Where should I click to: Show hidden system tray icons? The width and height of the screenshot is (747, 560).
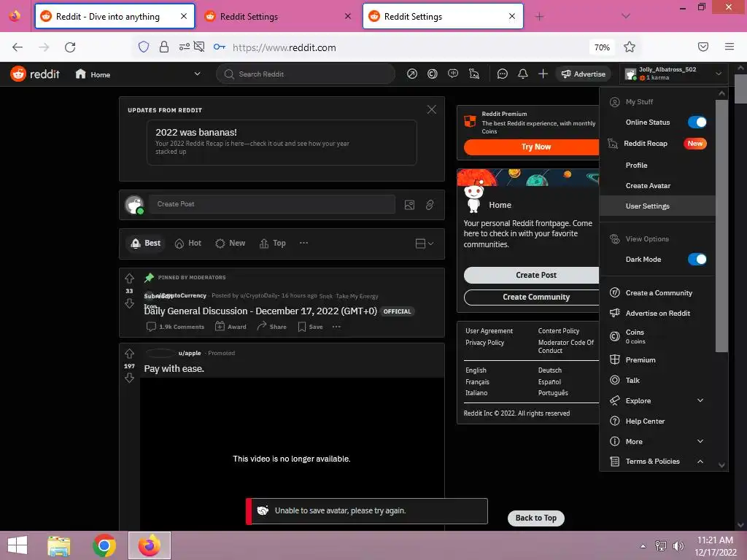pos(643,546)
